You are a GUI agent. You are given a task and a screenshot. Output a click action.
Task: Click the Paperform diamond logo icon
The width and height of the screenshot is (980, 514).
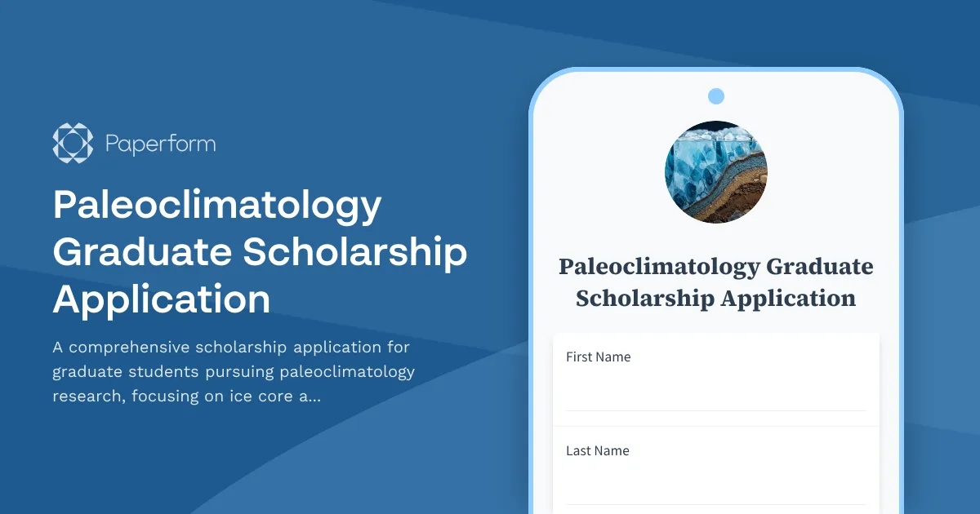coord(73,143)
